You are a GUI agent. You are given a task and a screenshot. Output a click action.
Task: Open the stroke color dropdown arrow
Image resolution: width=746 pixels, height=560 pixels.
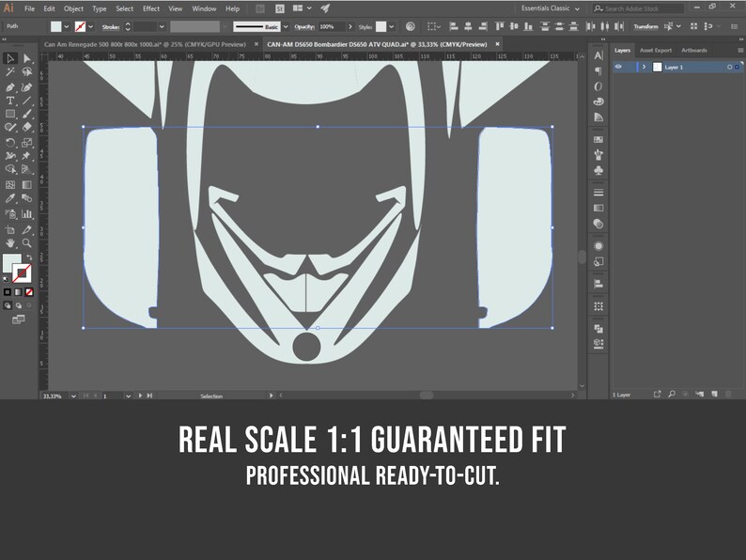(90, 27)
